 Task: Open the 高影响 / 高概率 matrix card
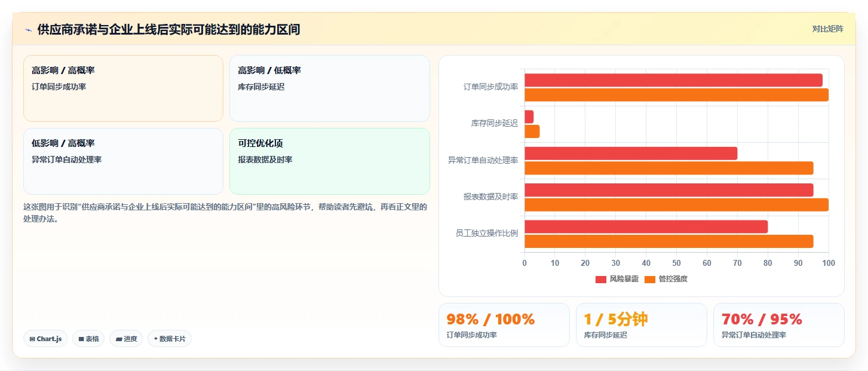[123, 88]
